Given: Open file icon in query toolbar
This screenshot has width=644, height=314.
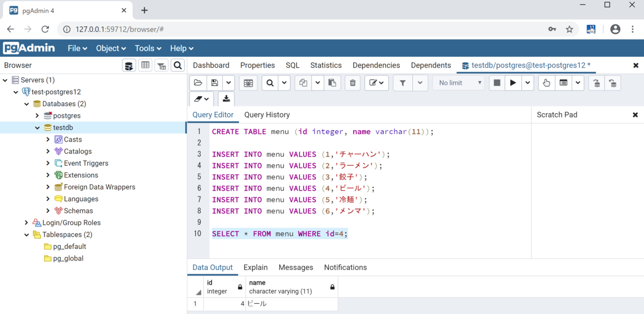Looking at the screenshot, I should [198, 83].
